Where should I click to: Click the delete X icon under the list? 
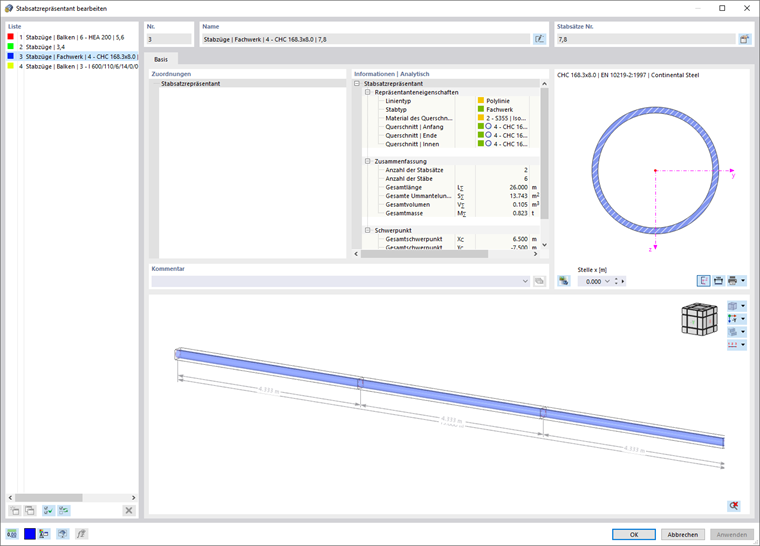pos(128,510)
